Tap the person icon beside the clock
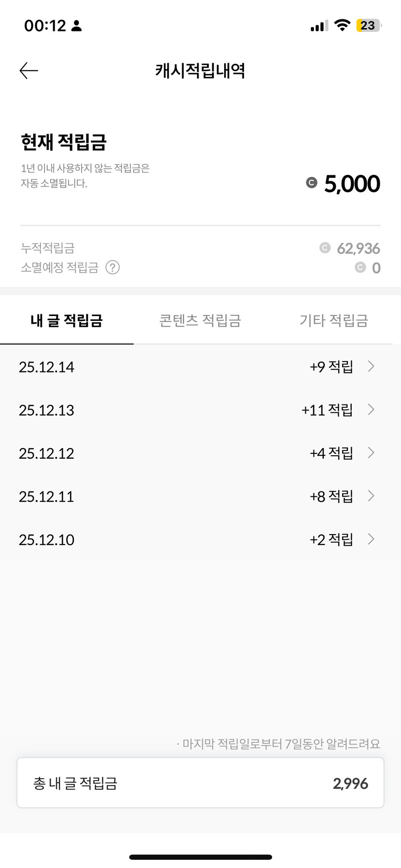 pos(76,26)
